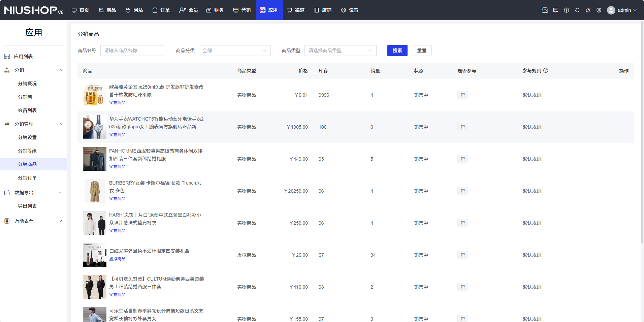Click the help icon next to 参与规则

pyautogui.click(x=546, y=70)
